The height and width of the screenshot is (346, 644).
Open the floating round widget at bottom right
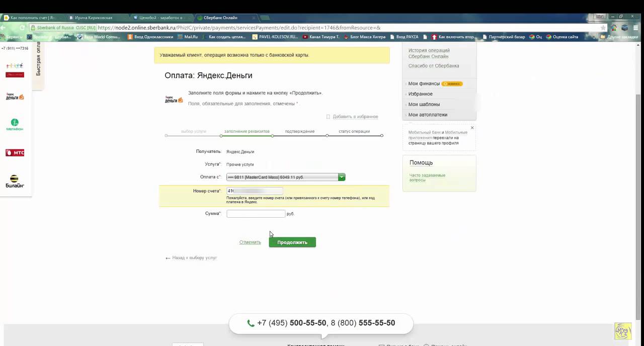click(x=623, y=331)
